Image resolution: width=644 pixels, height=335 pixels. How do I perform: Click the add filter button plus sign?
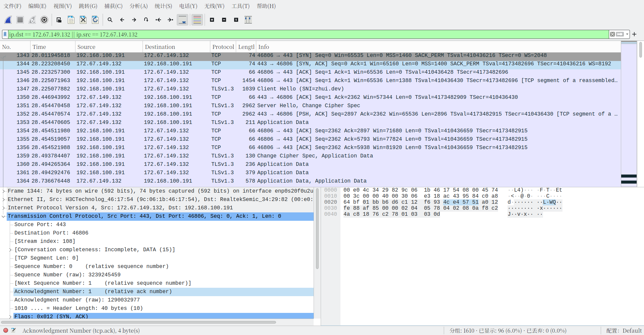coord(634,34)
